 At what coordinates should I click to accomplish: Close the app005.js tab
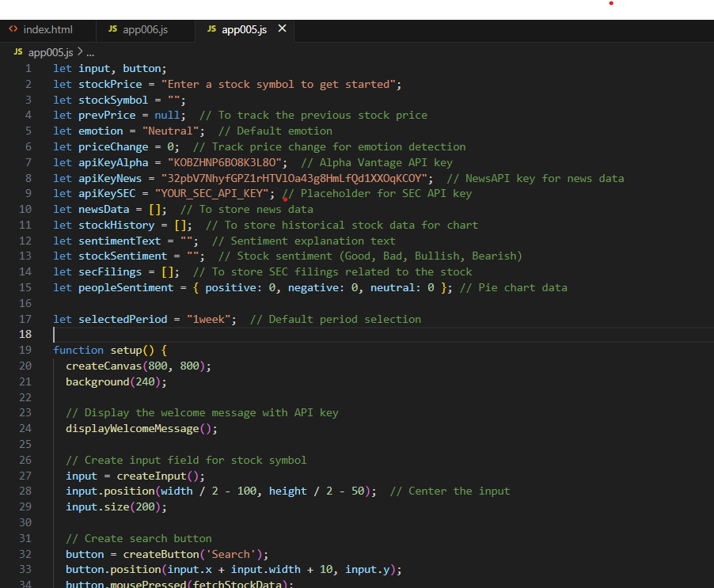tap(283, 28)
